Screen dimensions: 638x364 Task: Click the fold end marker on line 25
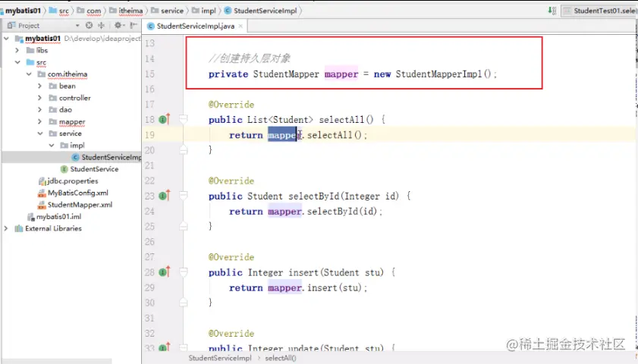[184, 226]
